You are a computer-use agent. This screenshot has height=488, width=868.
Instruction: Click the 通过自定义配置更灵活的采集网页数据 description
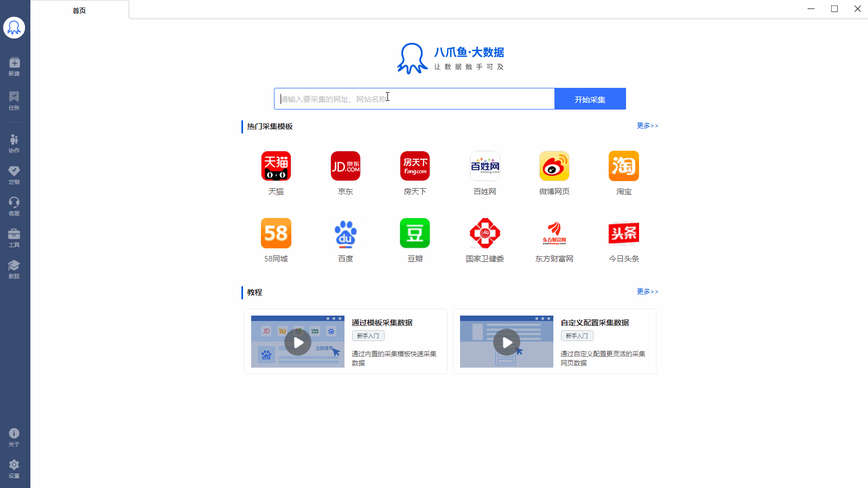pyautogui.click(x=603, y=358)
